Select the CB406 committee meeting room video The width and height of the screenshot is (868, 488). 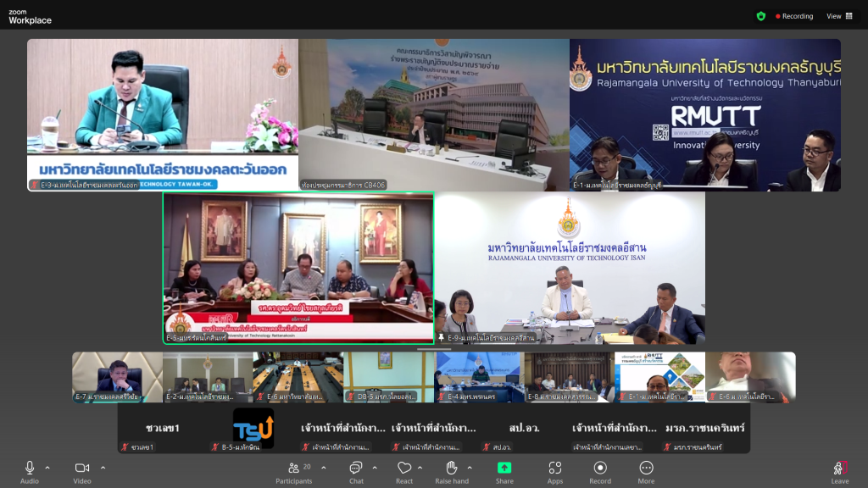pyautogui.click(x=434, y=115)
